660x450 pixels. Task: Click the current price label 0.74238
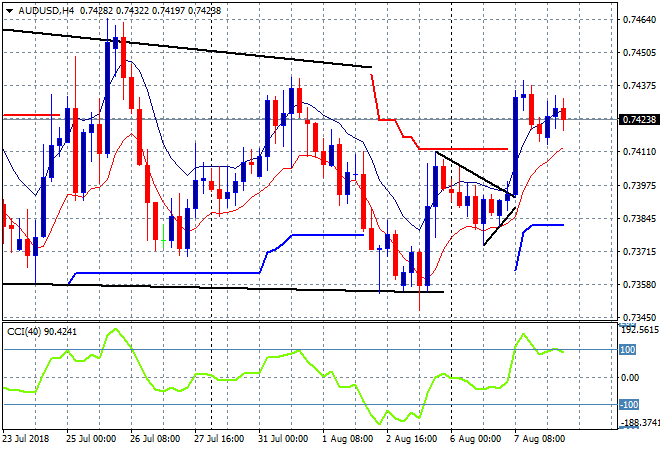pyautogui.click(x=639, y=120)
